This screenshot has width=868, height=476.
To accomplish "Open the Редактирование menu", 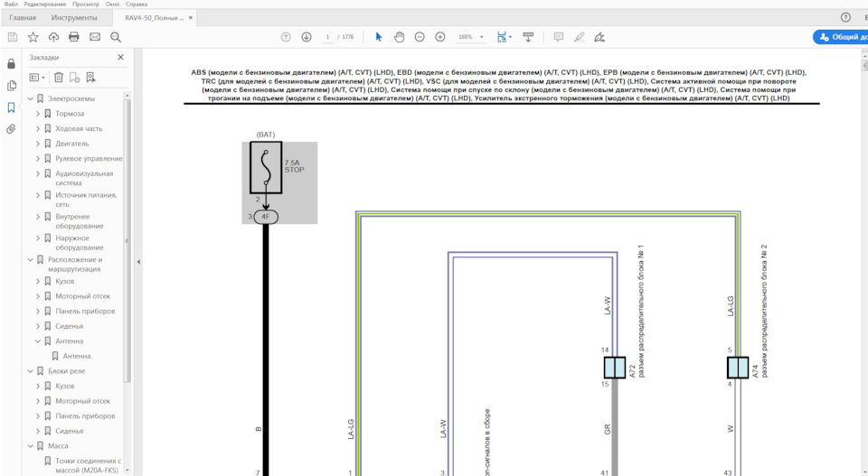I will (45, 4).
